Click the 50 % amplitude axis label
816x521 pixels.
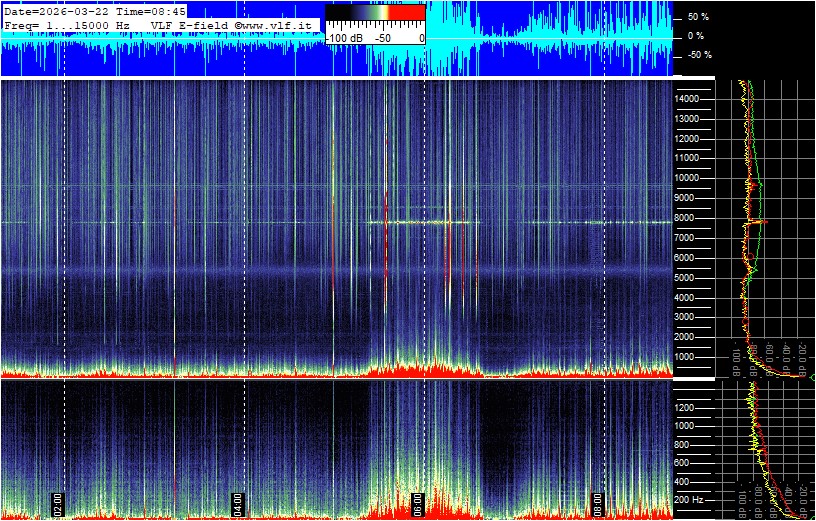[x=698, y=17]
